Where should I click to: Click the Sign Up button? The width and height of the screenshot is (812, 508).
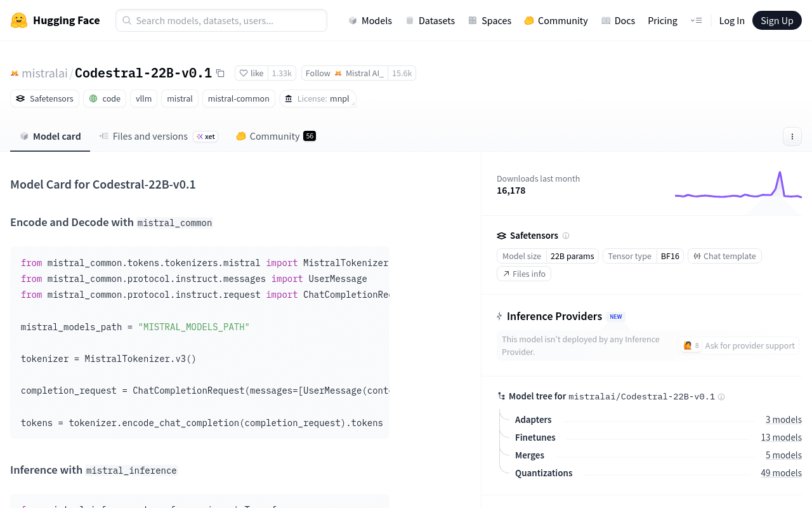pos(777,20)
